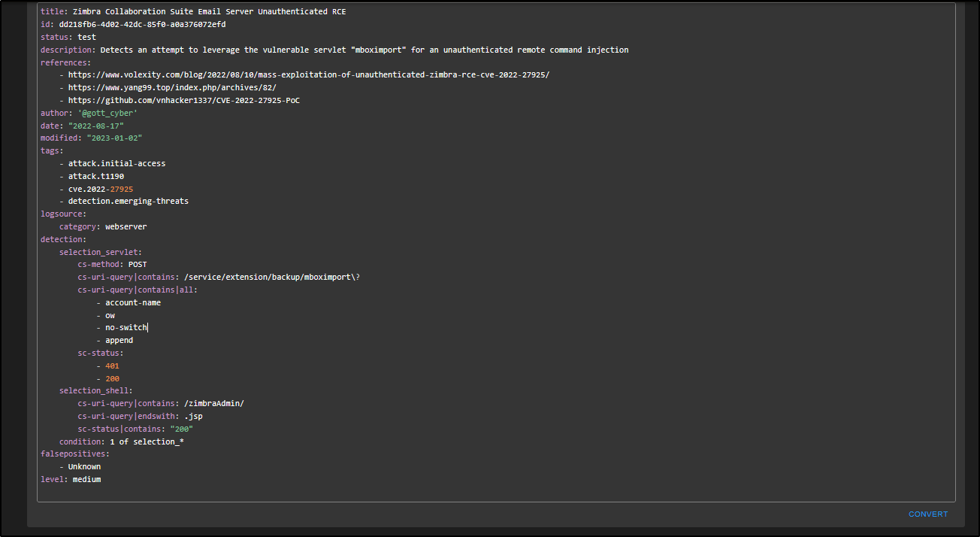Click the logsource category 'webserver' value
This screenshot has height=537, width=980.
tap(126, 226)
